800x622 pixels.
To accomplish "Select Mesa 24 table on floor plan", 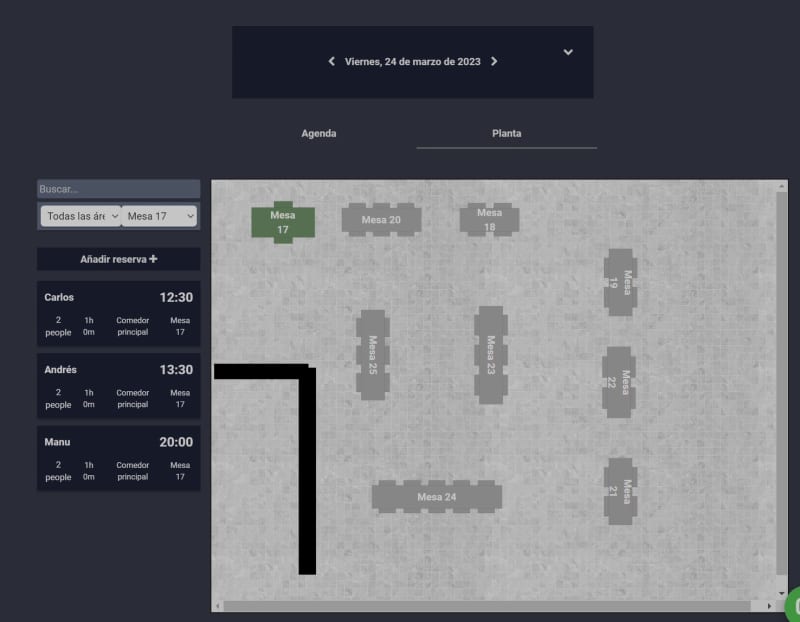I will (437, 496).
